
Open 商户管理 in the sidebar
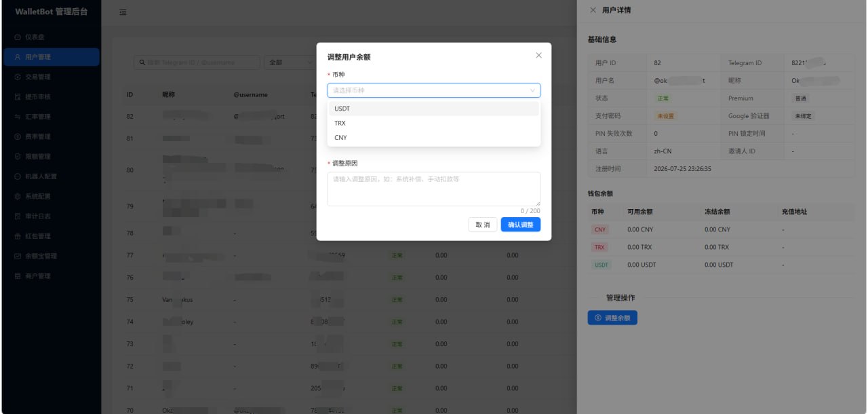coord(51,276)
